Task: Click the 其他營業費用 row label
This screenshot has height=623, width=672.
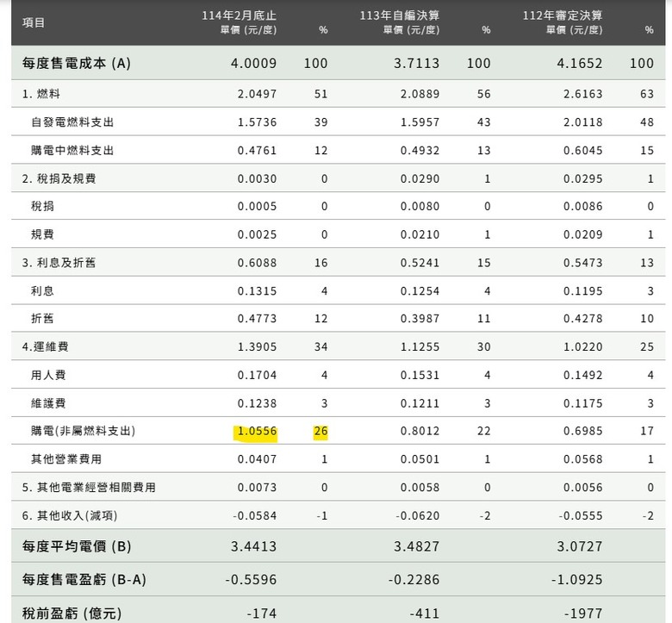Action: (x=66, y=459)
